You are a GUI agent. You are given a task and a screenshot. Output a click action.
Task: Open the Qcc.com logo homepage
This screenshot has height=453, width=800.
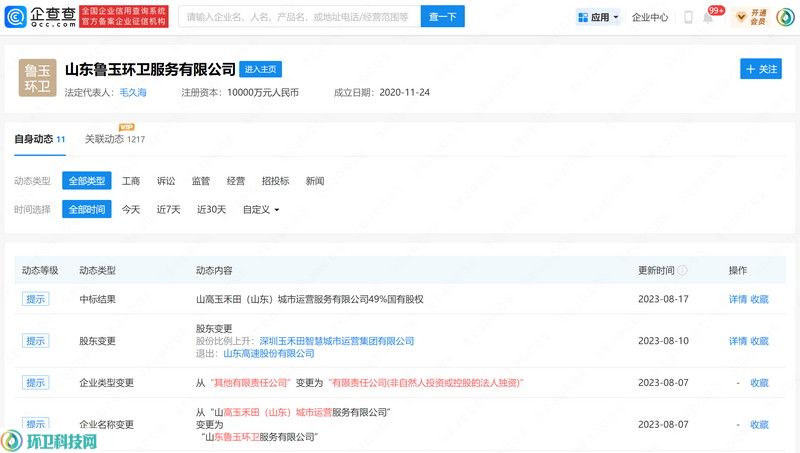[x=41, y=17]
